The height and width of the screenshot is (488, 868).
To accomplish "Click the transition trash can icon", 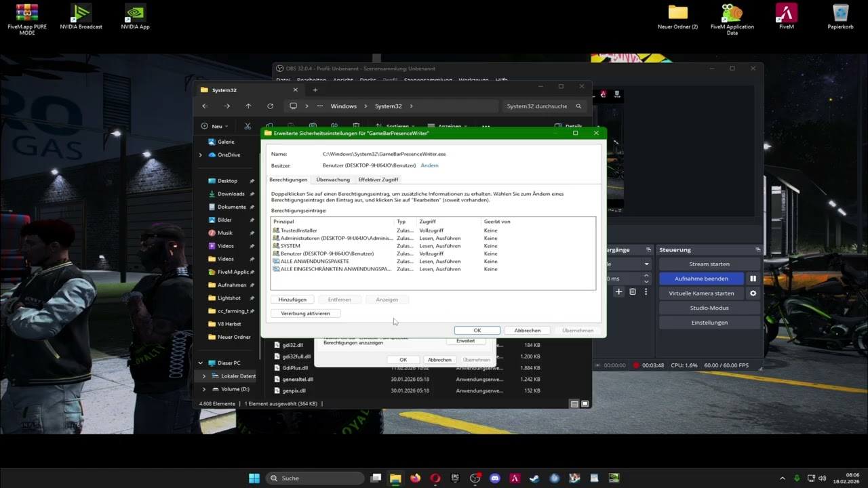I will [632, 291].
